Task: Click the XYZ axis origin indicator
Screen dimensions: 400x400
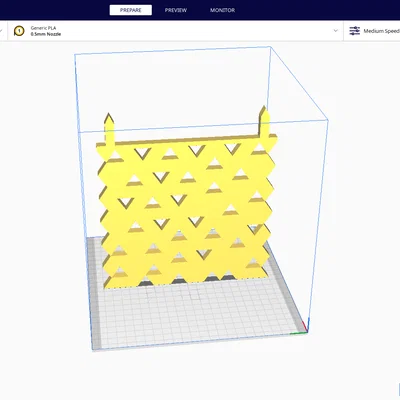Action: [x=303, y=328]
